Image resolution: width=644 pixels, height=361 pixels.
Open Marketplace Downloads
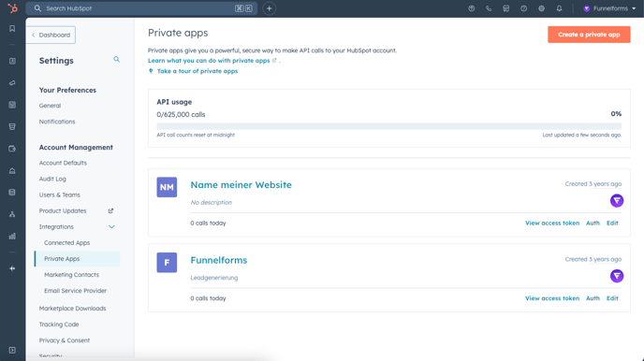click(x=73, y=309)
